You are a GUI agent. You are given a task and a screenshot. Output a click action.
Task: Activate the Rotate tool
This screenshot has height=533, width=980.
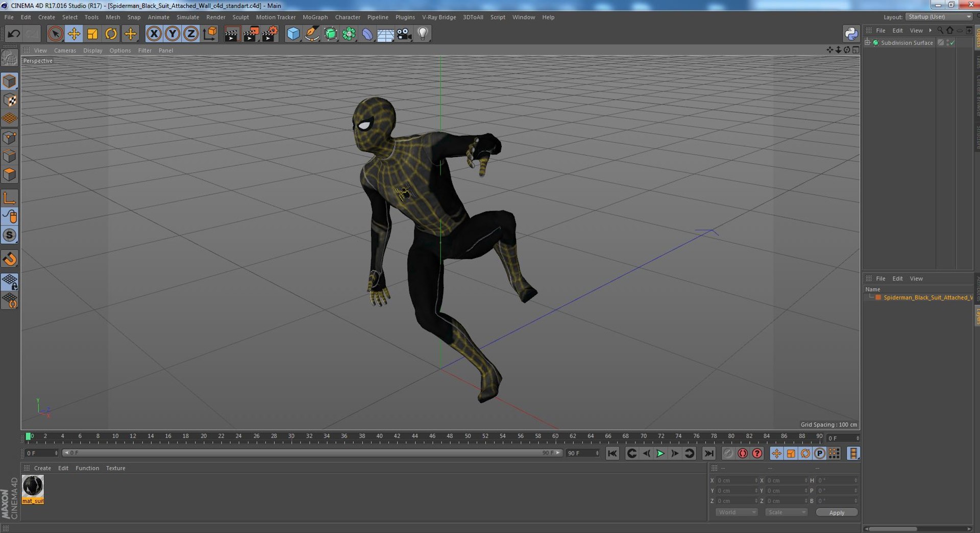(x=111, y=34)
